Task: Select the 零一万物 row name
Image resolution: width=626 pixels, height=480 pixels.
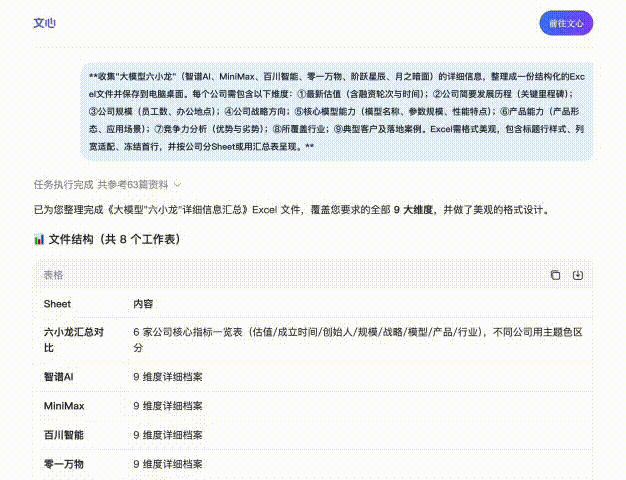Action: 63,464
